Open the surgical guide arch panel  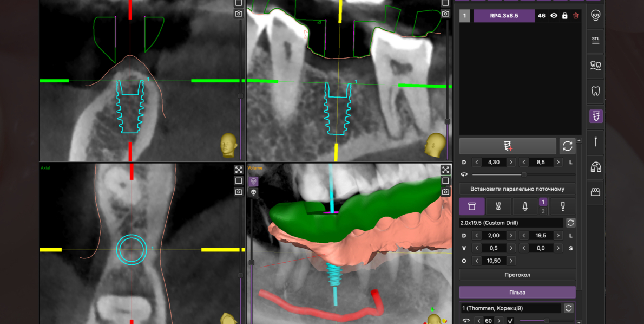click(596, 166)
